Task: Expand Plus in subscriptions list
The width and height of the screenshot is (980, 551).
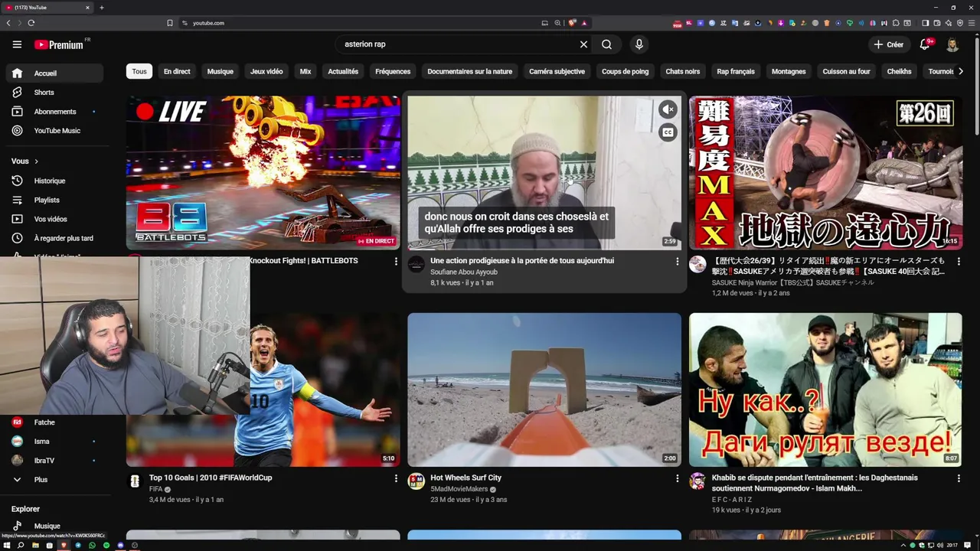Action: tap(55, 480)
